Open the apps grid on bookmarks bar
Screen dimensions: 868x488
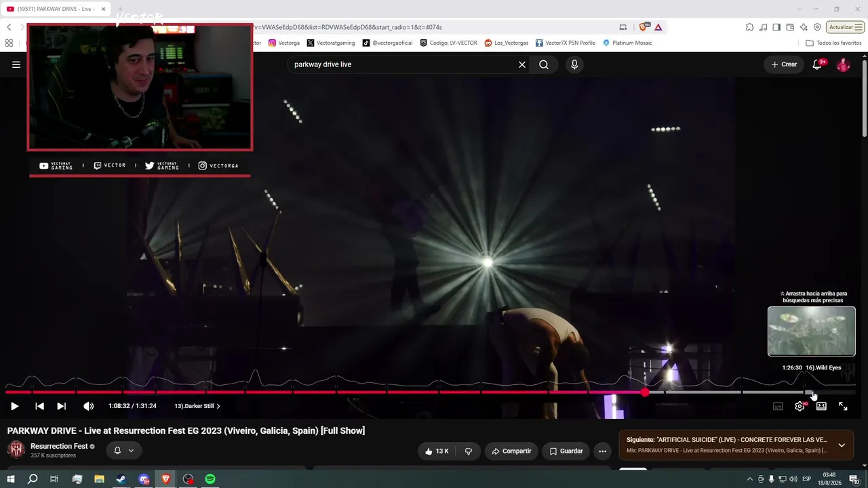(9, 43)
